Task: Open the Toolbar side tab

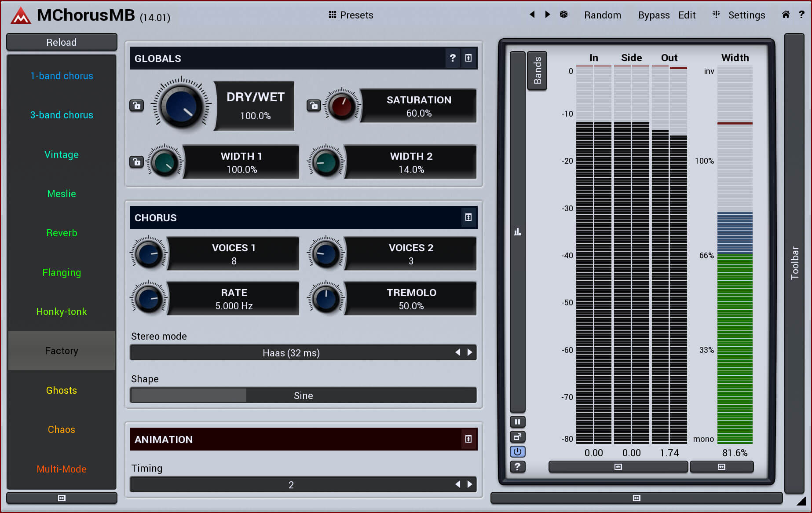Action: click(794, 263)
